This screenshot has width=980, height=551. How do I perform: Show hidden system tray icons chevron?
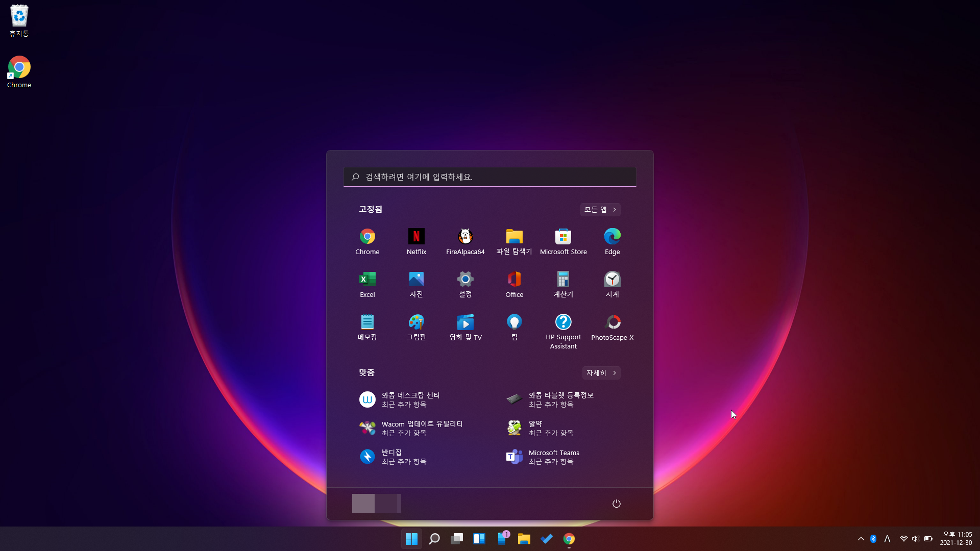click(861, 539)
